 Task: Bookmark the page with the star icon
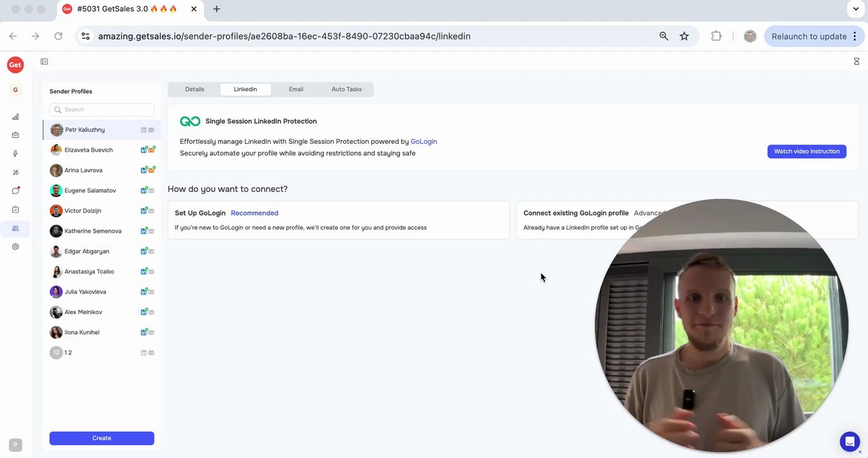point(684,36)
